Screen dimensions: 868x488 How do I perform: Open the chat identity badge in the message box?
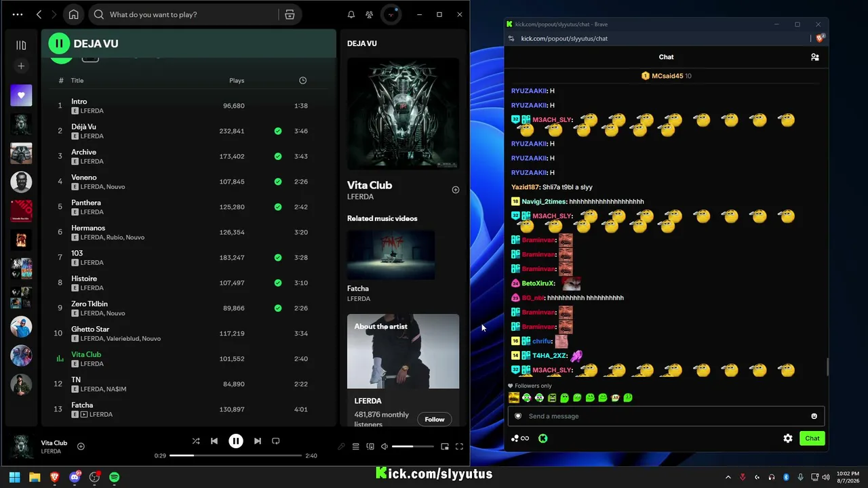518,416
